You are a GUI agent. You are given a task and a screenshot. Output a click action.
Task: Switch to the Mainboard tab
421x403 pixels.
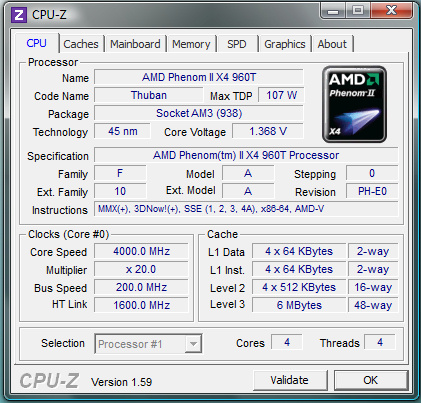pyautogui.click(x=135, y=44)
